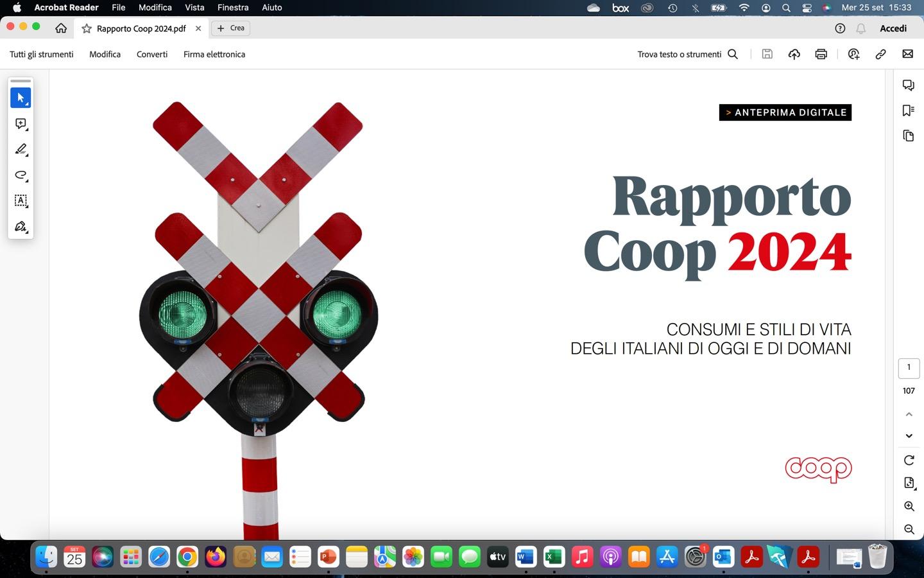Screen dimensions: 924x578
Task: Open Modifica in the Acrobat toolbar
Action: click(105, 54)
